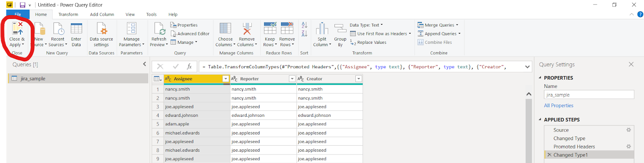
Task: Click the All Properties link
Action: pos(558,106)
